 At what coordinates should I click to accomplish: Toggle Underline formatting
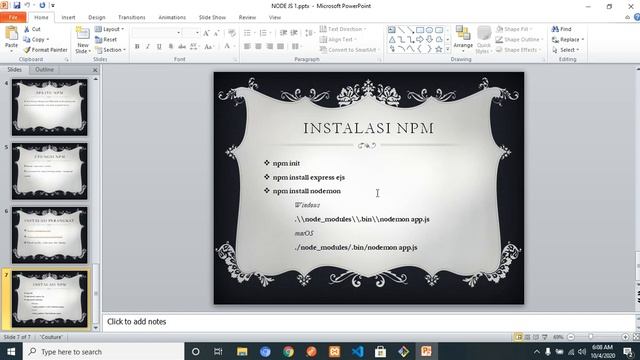tap(159, 47)
